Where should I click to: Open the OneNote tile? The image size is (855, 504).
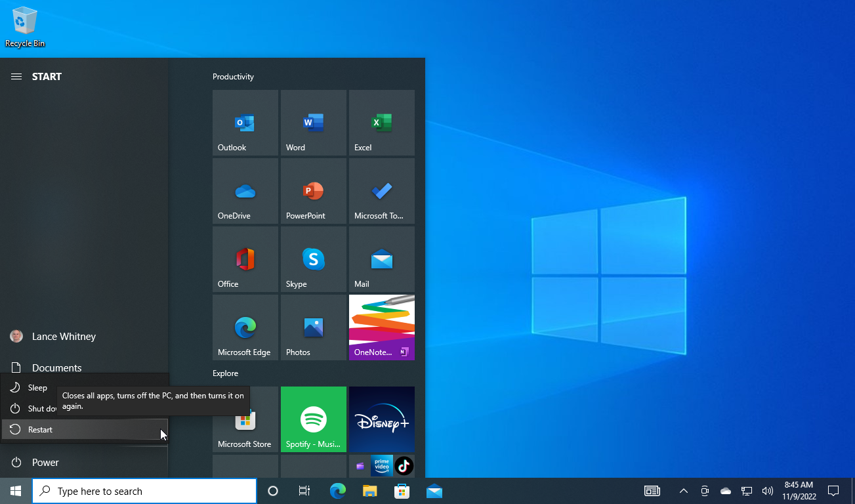point(381,327)
